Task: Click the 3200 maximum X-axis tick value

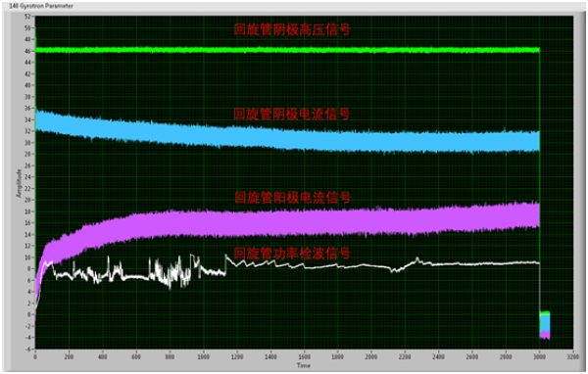Action: [573, 356]
